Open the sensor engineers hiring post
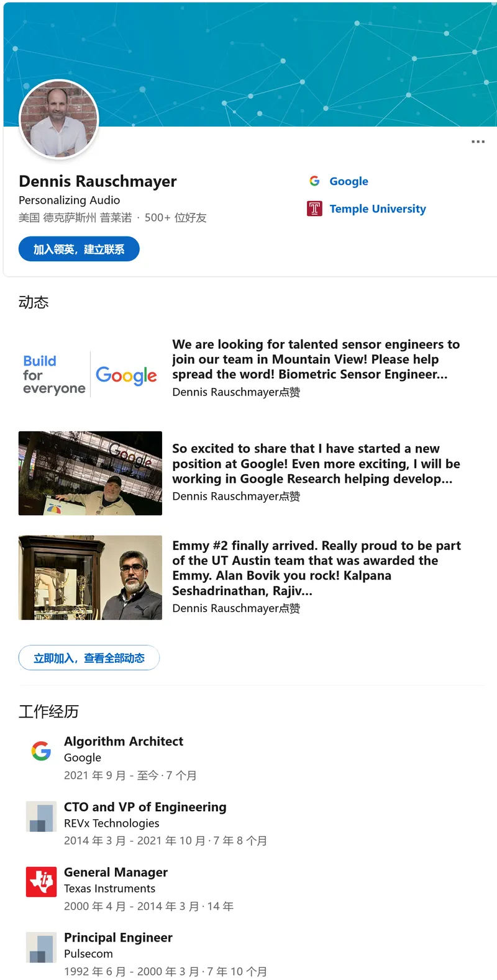This screenshot has height=980, width=497. tap(316, 359)
